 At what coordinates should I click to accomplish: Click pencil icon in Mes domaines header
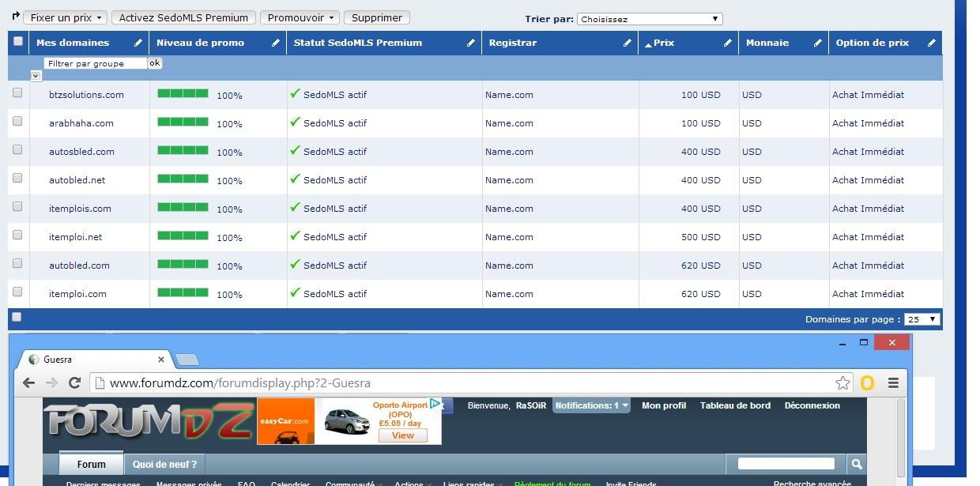click(138, 43)
